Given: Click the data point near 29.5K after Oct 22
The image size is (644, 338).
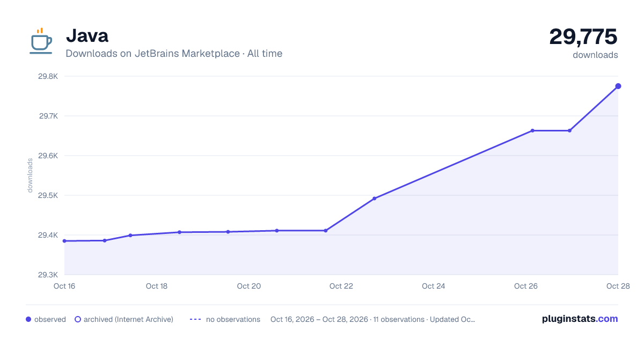Looking at the screenshot, I should click(x=374, y=199).
